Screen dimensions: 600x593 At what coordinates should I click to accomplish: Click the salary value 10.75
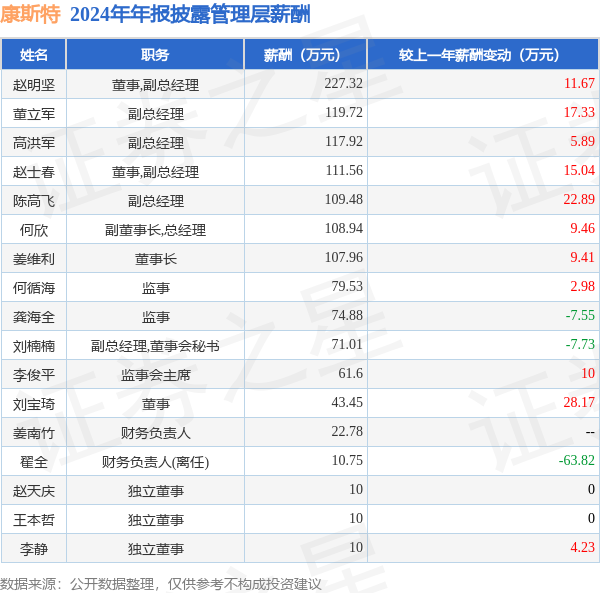(347, 460)
